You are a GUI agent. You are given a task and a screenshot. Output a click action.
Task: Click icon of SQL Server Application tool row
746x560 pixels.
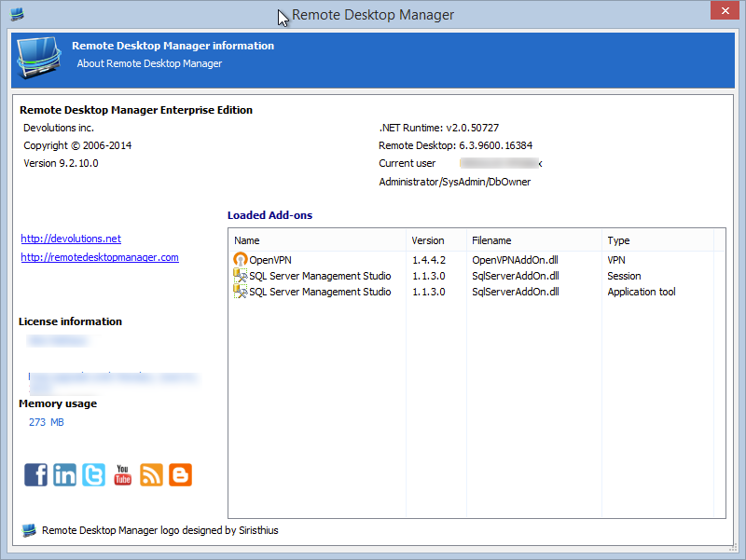click(x=241, y=292)
